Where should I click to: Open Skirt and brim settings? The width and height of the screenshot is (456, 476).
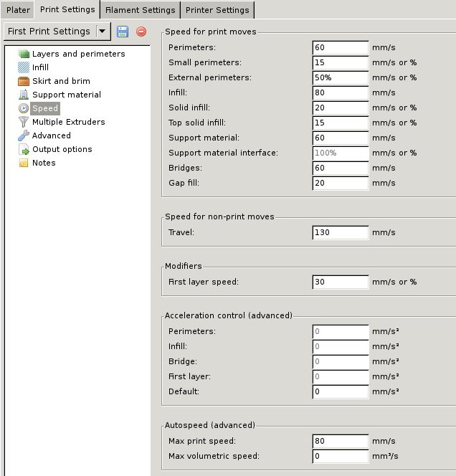pos(61,81)
